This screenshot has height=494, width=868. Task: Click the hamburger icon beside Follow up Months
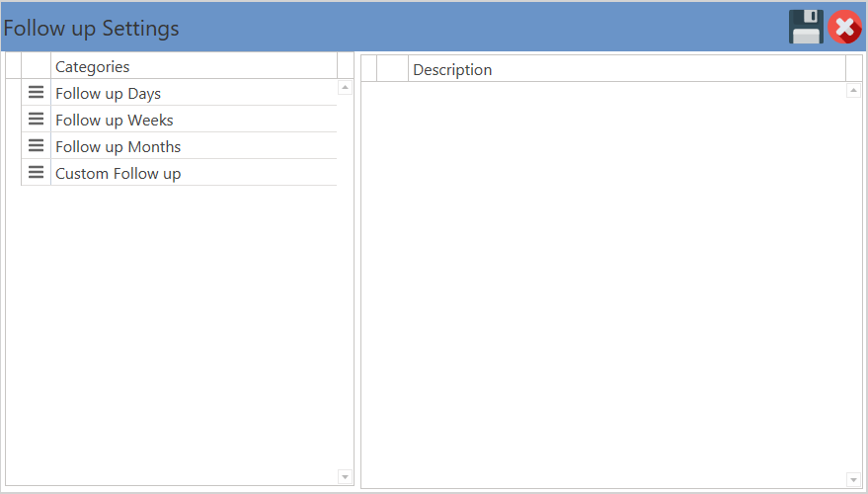pos(36,145)
